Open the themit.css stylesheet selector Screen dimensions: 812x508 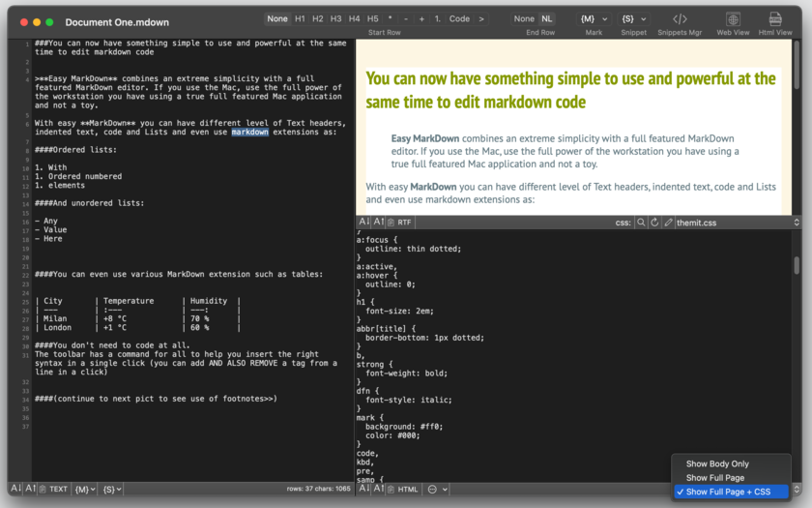[738, 223]
